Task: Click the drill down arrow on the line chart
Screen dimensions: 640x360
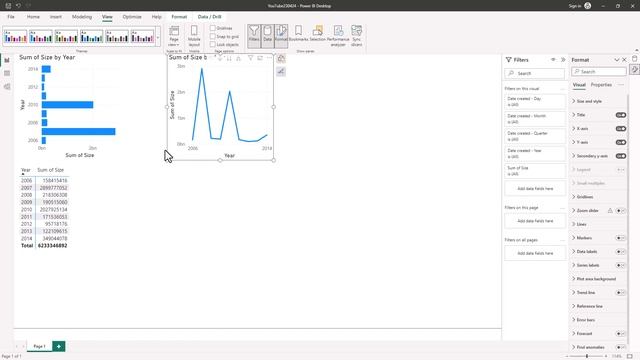Action: click(220, 58)
